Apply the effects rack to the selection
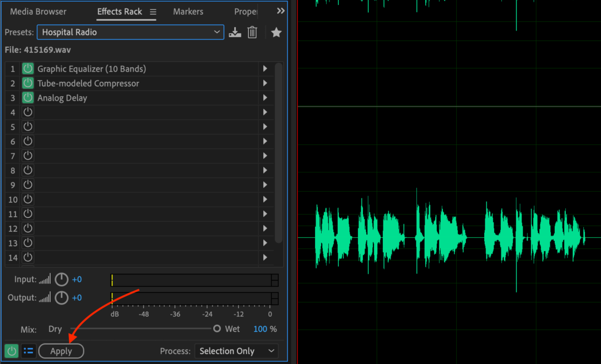 coord(61,351)
